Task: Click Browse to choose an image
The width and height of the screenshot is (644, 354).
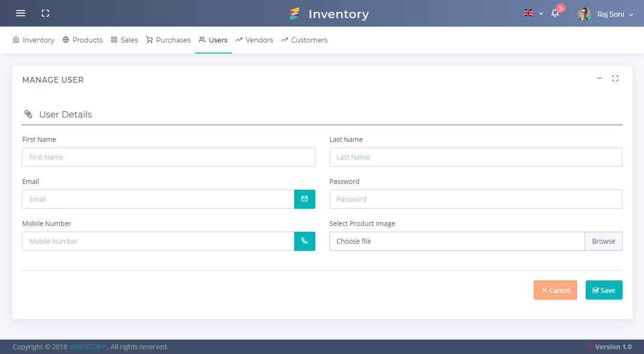Action: coord(603,241)
